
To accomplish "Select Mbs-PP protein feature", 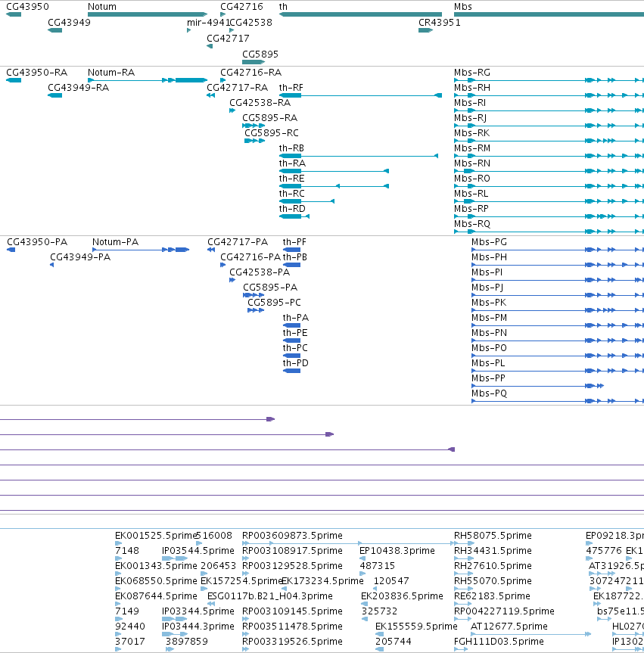I will 538,386.
